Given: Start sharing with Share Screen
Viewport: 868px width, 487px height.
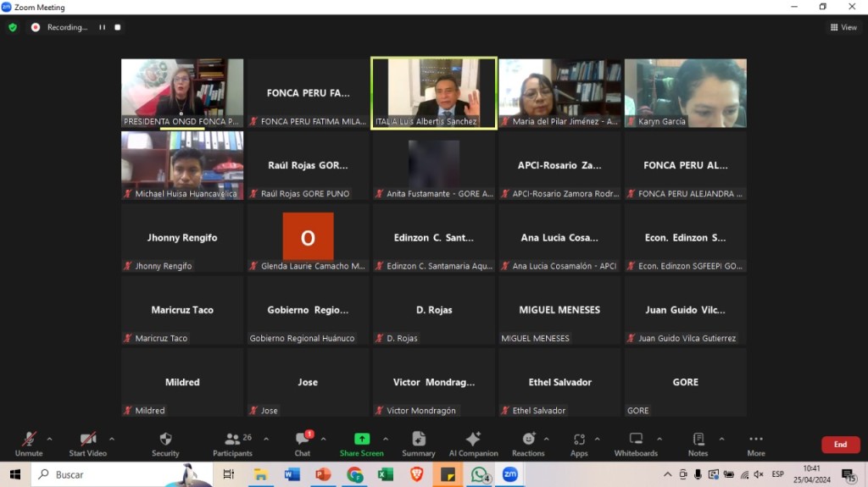Looking at the screenshot, I should coord(361,443).
